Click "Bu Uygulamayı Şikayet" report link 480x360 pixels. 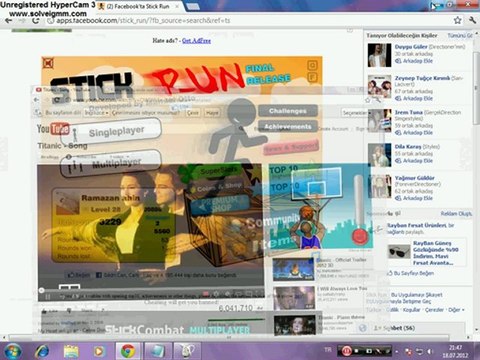(417, 295)
